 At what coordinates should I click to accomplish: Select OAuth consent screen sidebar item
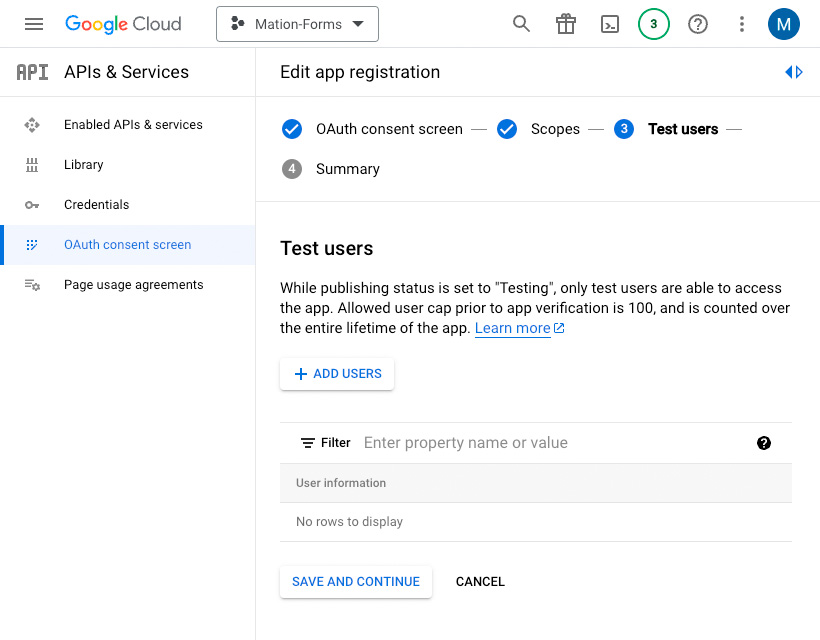(x=128, y=245)
